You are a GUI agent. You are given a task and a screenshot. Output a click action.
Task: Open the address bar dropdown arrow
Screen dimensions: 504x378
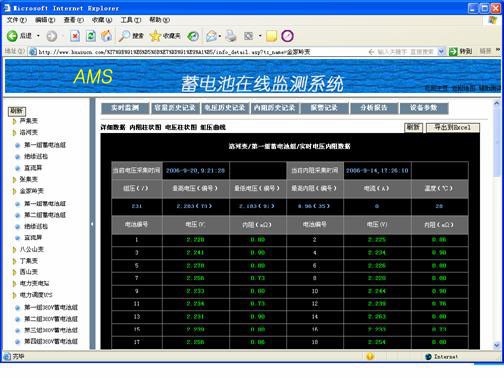coord(441,52)
